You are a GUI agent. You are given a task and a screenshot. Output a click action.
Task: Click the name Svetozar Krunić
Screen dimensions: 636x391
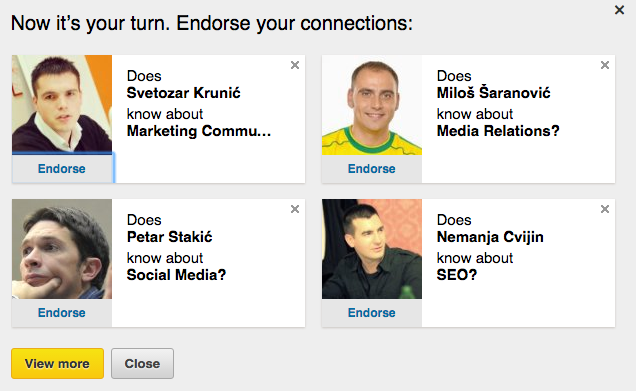(183, 93)
